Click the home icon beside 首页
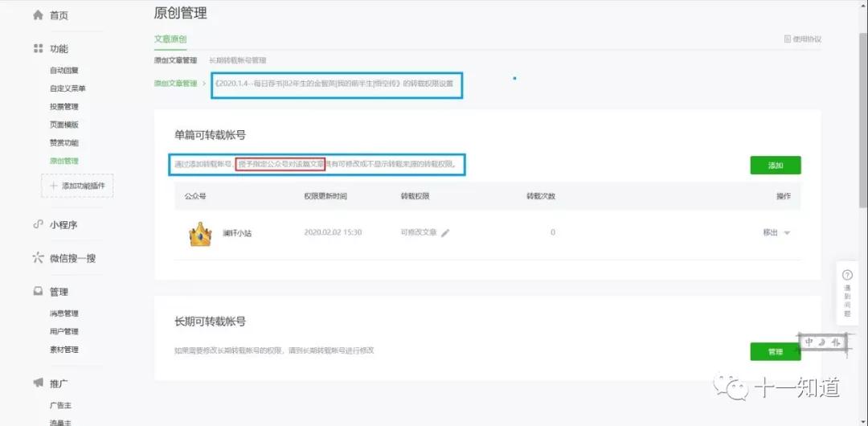 (x=38, y=15)
